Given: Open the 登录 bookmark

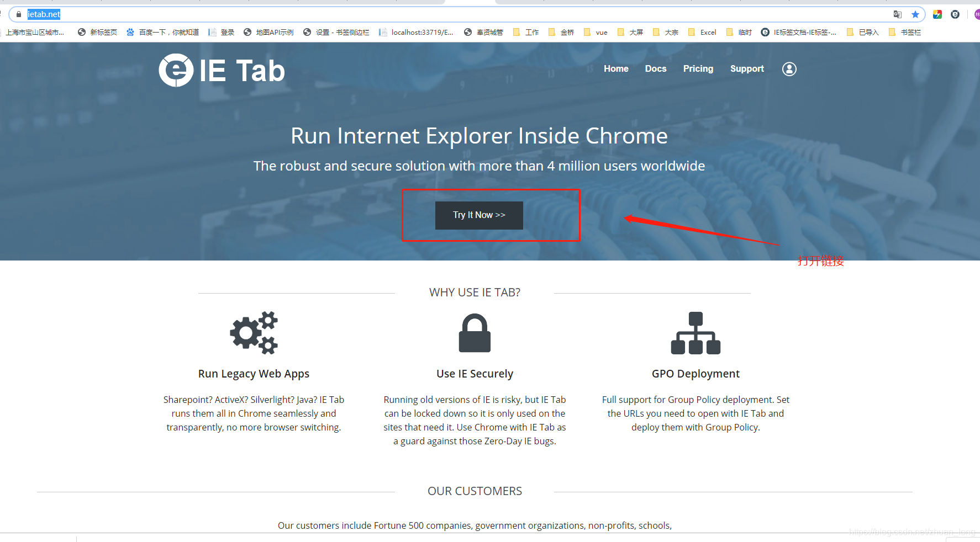Looking at the screenshot, I should pos(221,32).
